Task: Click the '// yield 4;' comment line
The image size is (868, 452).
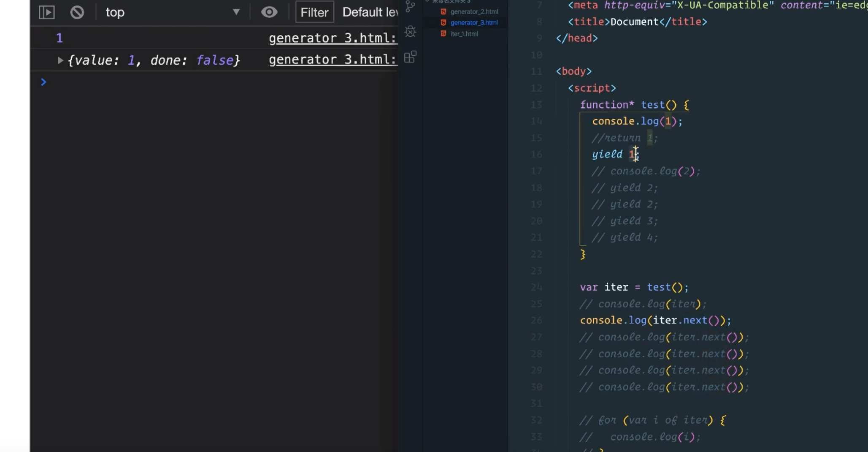Action: coord(625,237)
